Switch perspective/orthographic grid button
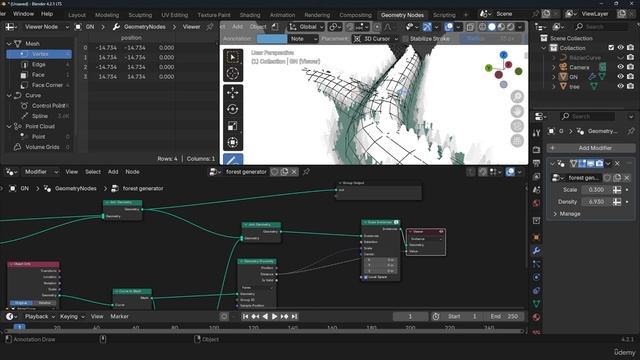 coord(517,141)
